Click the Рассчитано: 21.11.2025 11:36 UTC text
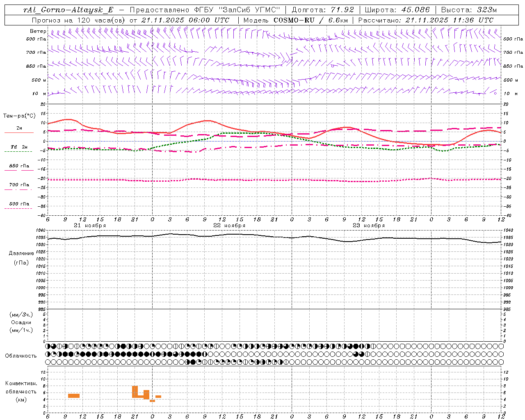Image resolution: width=525 pixels, height=420 pixels. (x=426, y=20)
